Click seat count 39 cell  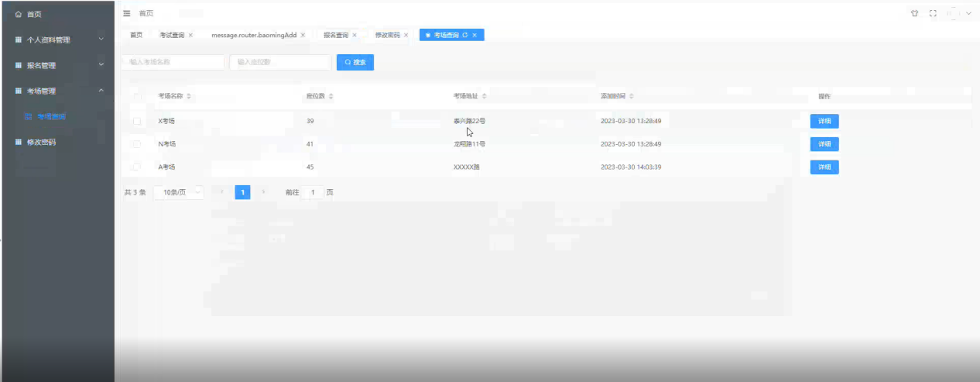point(310,121)
